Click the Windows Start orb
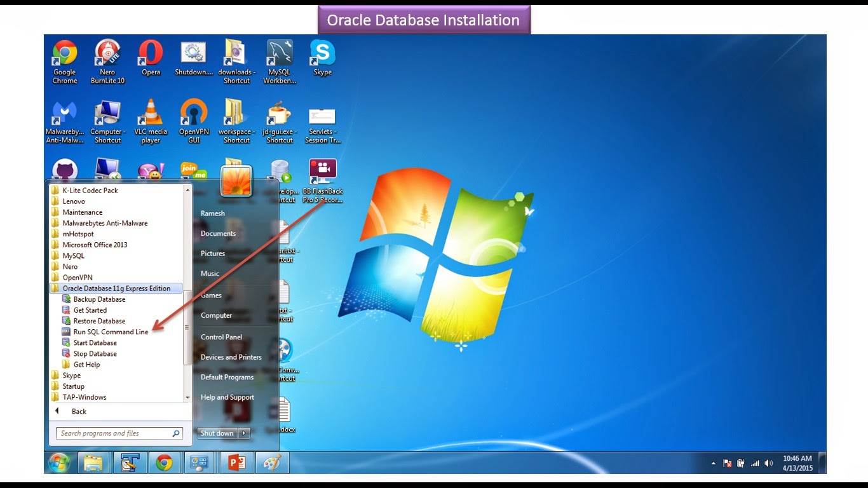 pos(59,463)
